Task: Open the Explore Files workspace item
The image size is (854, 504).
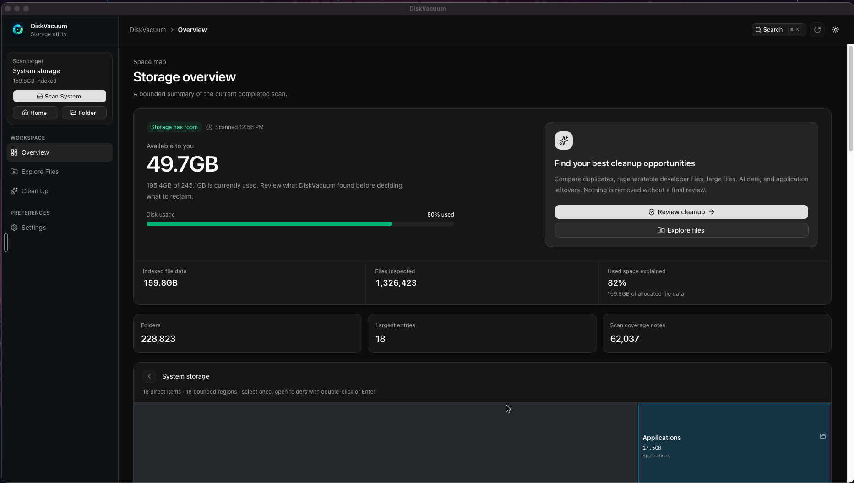Action: [60, 172]
